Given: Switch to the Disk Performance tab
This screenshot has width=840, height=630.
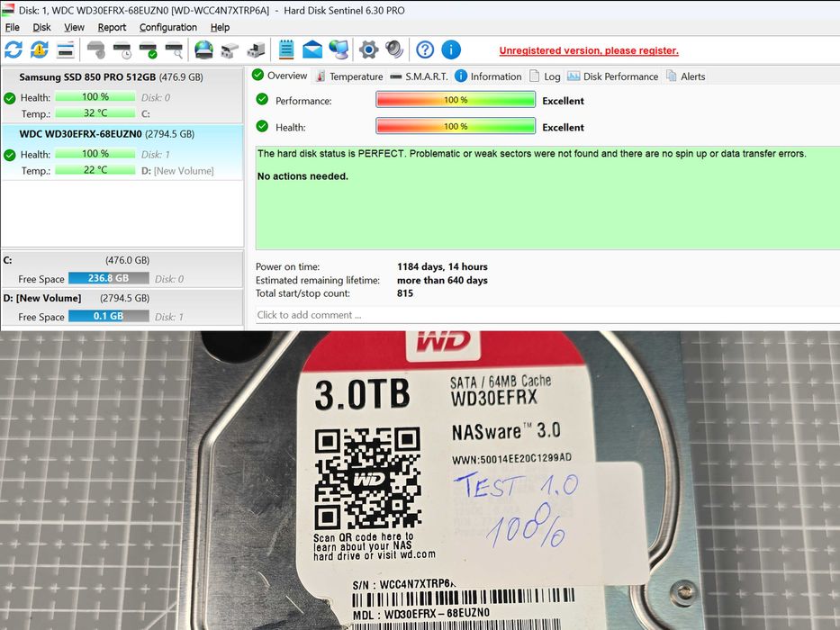Looking at the screenshot, I should [612, 76].
